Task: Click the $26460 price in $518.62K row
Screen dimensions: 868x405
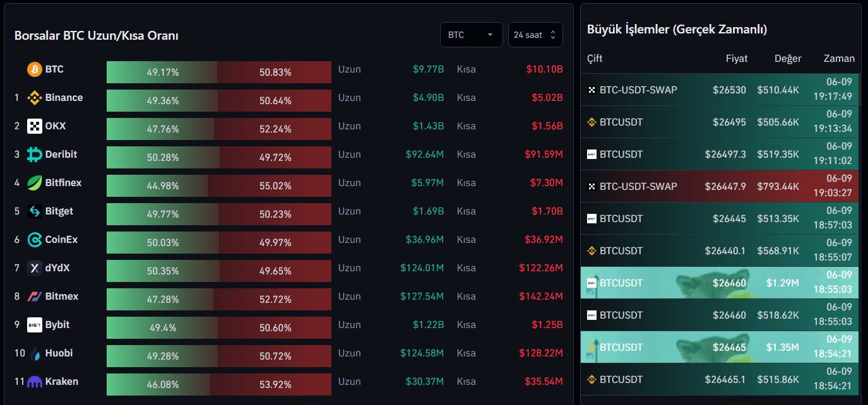Action: point(729,315)
